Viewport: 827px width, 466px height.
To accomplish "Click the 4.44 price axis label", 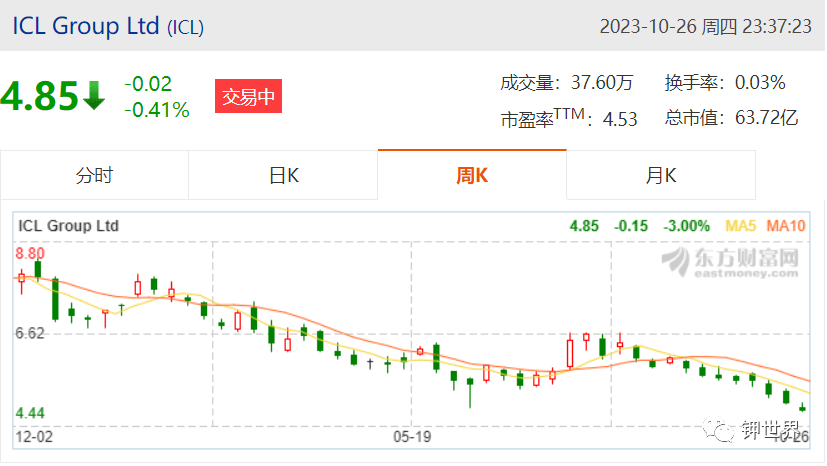I will coord(30,413).
